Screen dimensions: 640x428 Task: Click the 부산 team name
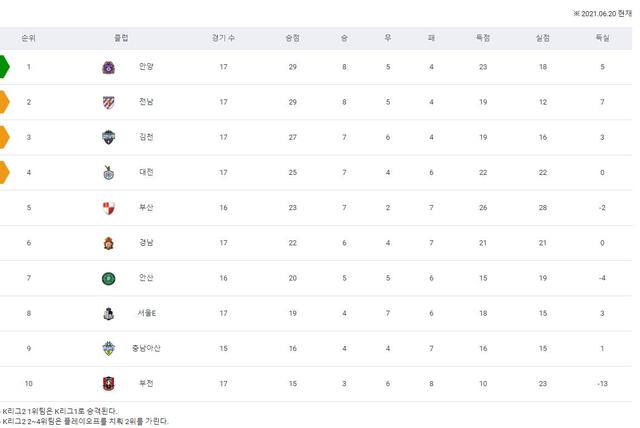[147, 207]
